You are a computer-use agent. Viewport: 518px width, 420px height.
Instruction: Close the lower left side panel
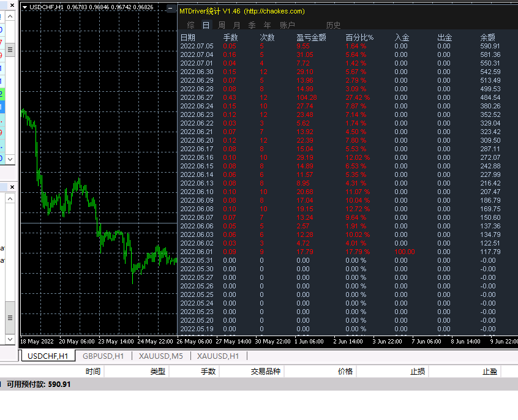point(12,187)
